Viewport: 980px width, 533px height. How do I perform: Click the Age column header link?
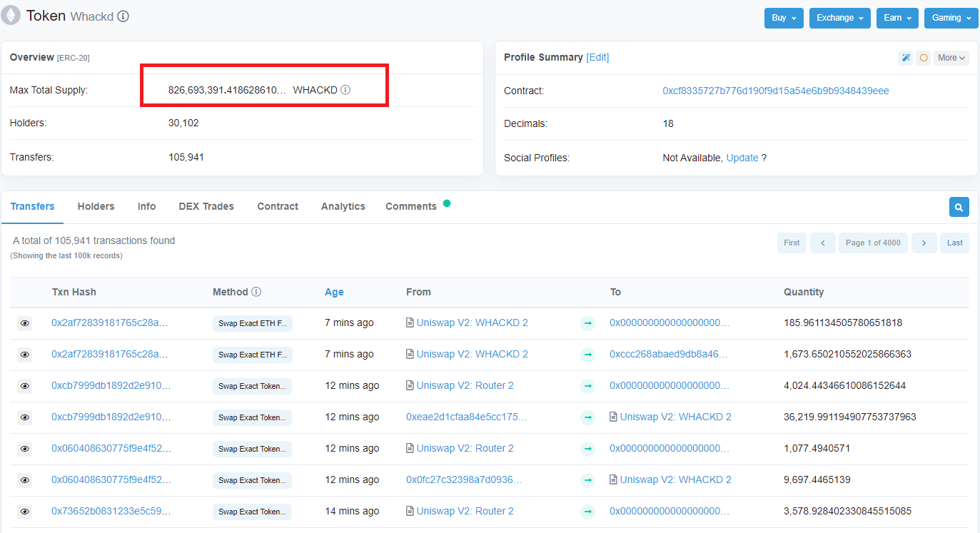click(x=334, y=292)
